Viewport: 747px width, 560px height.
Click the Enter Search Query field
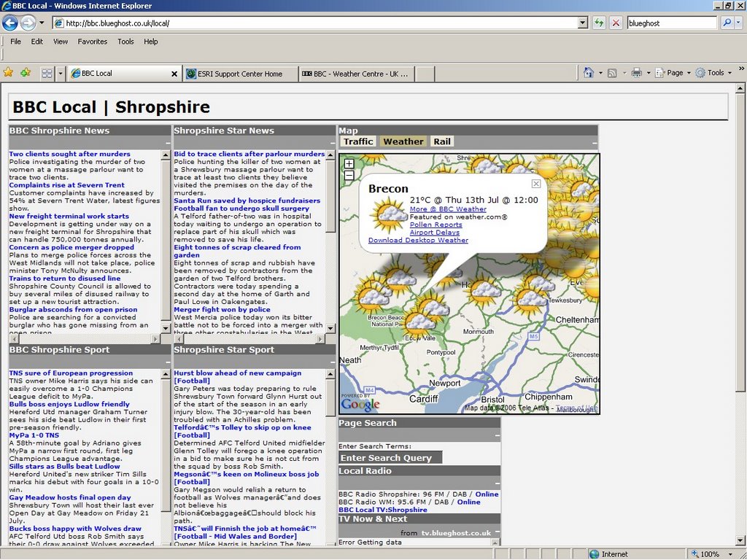pyautogui.click(x=391, y=458)
